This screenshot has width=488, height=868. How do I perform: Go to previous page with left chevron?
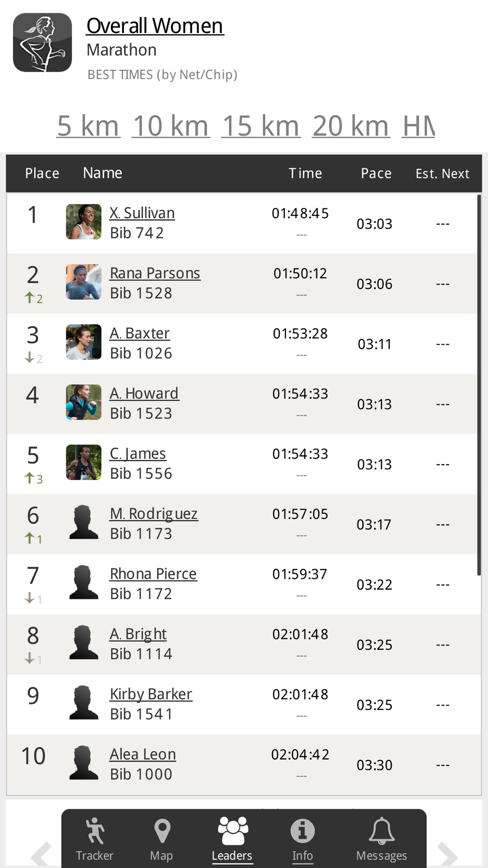click(41, 854)
